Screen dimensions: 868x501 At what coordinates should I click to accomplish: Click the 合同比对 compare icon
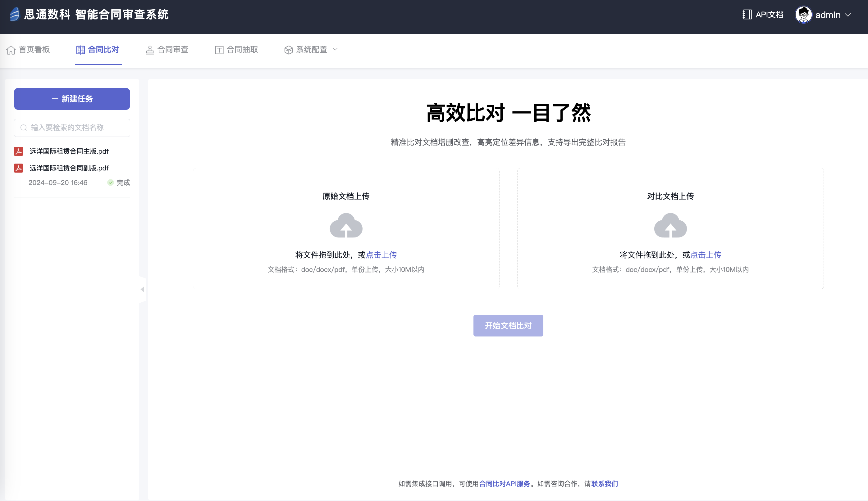[x=80, y=50]
